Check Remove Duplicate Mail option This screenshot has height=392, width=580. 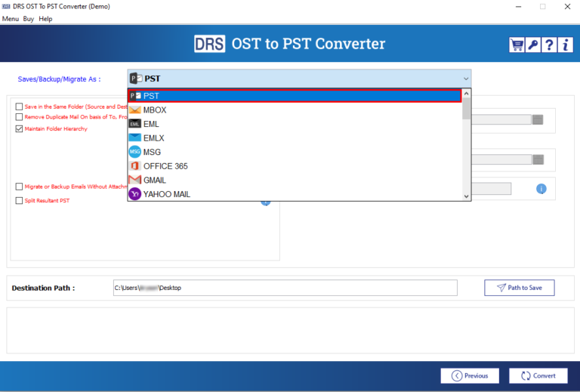coord(19,117)
